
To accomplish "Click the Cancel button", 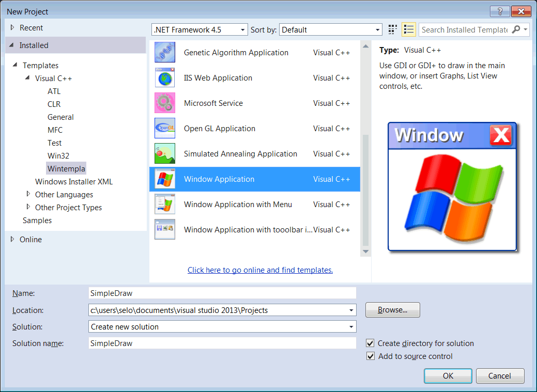I will 500,376.
